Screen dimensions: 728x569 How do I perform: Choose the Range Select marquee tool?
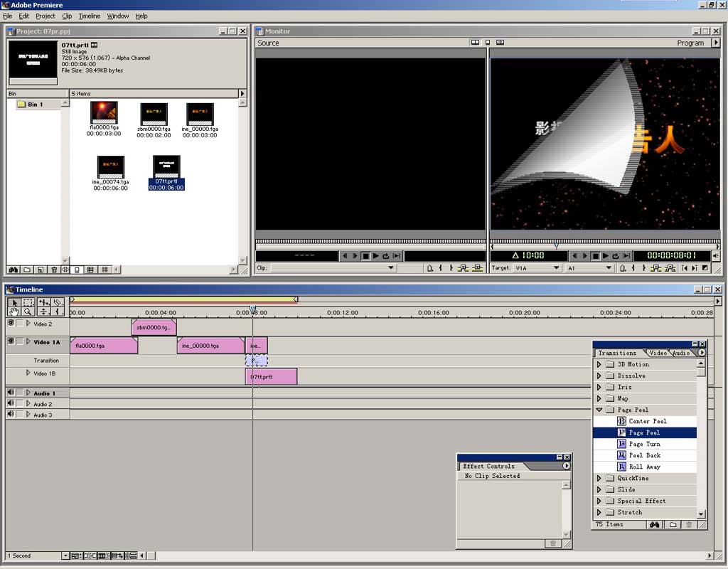click(x=28, y=302)
